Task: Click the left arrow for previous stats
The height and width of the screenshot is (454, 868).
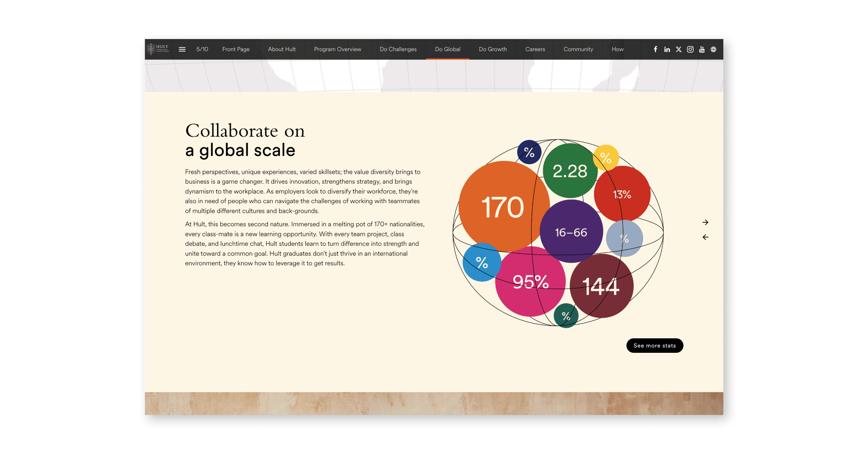Action: (705, 237)
